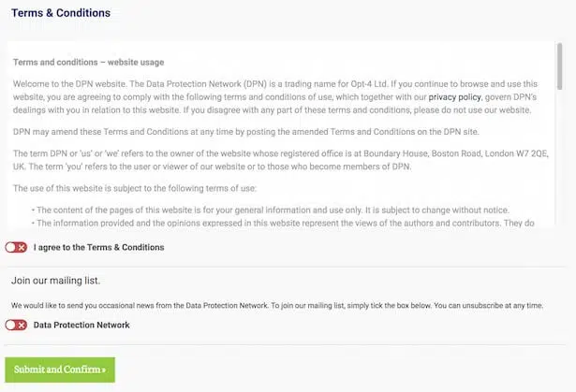Click the red X icon on the agree toggle
This screenshot has width=576, height=392.
coord(21,248)
